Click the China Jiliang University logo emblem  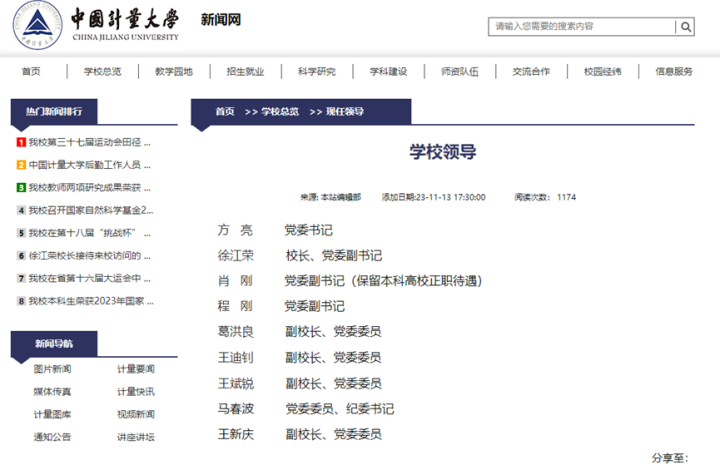pos(34,28)
